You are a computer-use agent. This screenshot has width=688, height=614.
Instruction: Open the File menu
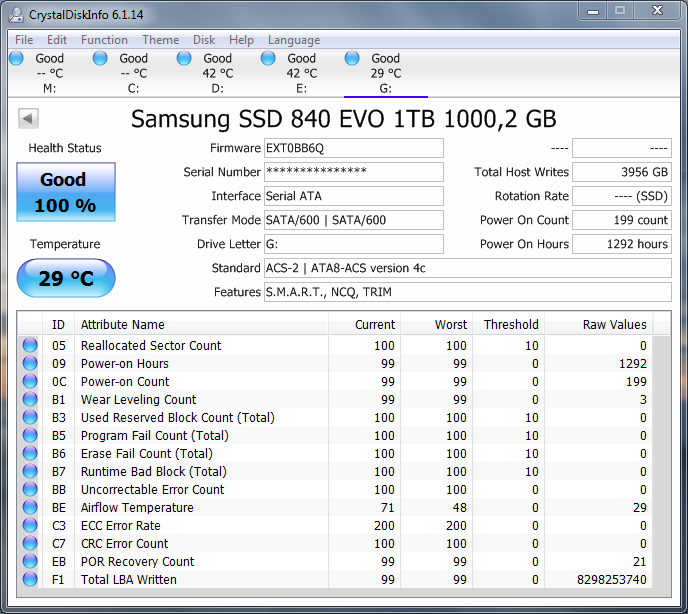click(24, 40)
